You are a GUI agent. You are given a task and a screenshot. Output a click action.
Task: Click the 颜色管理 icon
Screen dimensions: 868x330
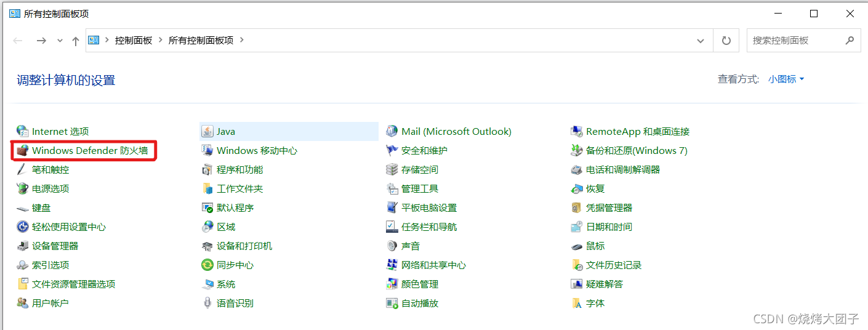(x=392, y=284)
